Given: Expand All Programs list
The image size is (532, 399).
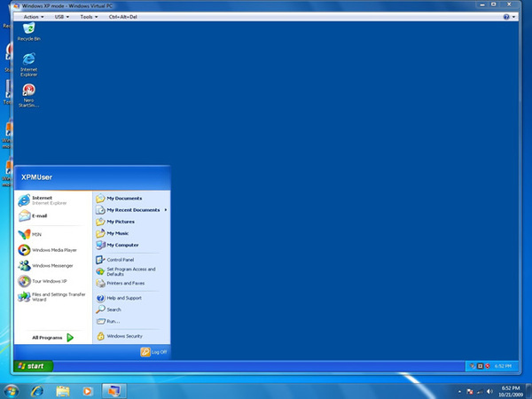Looking at the screenshot, I should (x=52, y=338).
